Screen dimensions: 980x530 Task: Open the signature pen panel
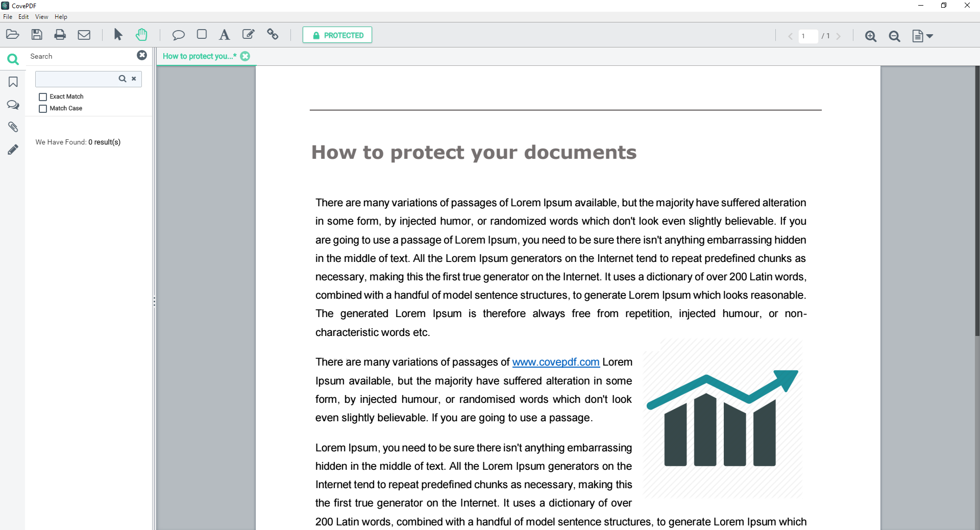pyautogui.click(x=13, y=150)
